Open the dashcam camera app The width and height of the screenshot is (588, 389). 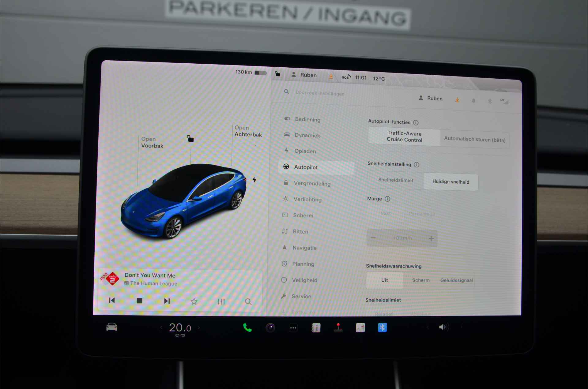(x=270, y=328)
